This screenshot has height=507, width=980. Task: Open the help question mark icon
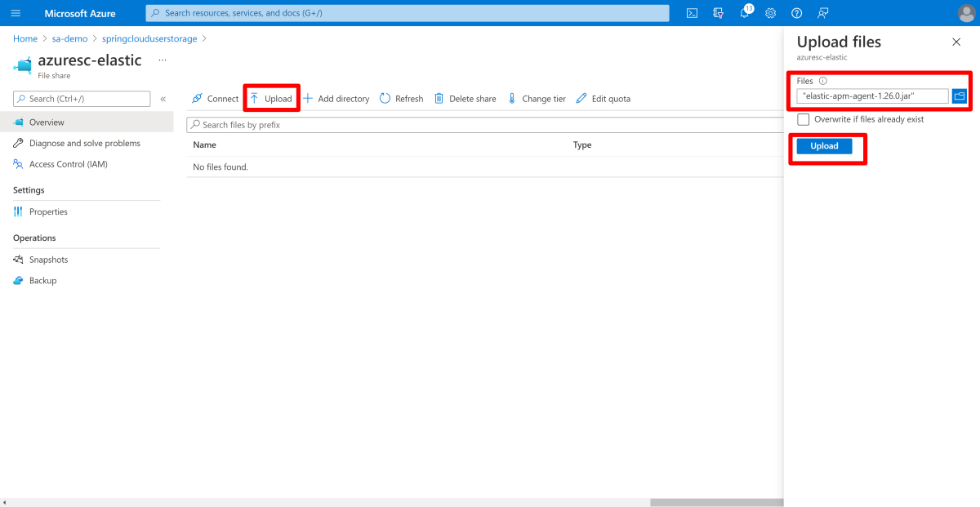coord(796,13)
